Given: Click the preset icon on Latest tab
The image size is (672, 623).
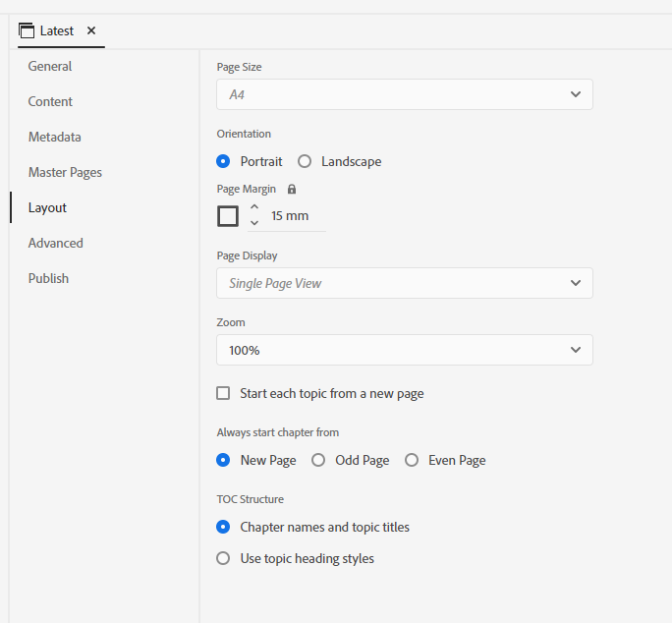Looking at the screenshot, I should [27, 30].
